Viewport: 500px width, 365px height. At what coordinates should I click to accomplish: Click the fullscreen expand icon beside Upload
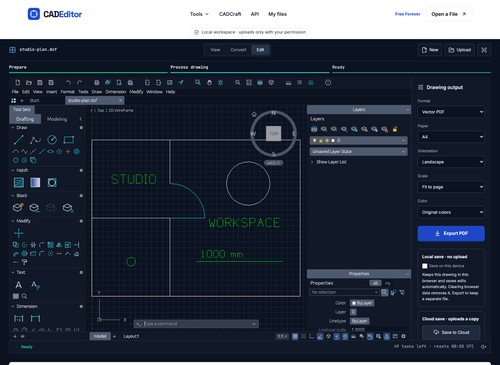point(484,50)
